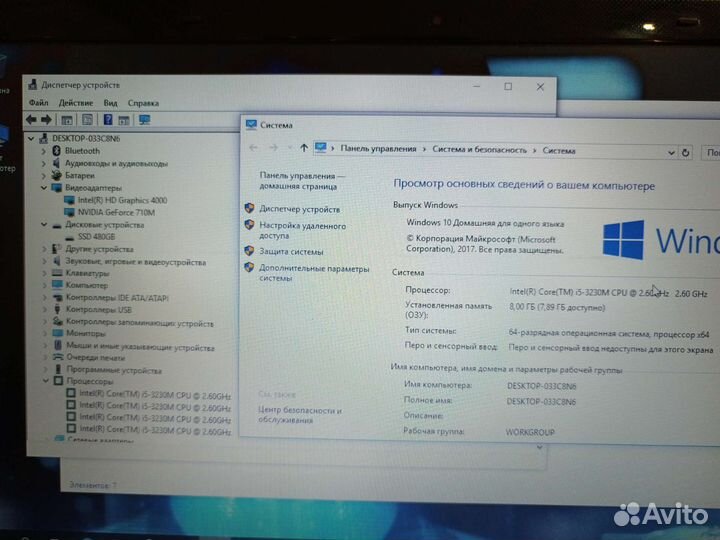Click the Система window title icon
Image resolution: width=720 pixels, height=540 pixels.
[x=251, y=124]
